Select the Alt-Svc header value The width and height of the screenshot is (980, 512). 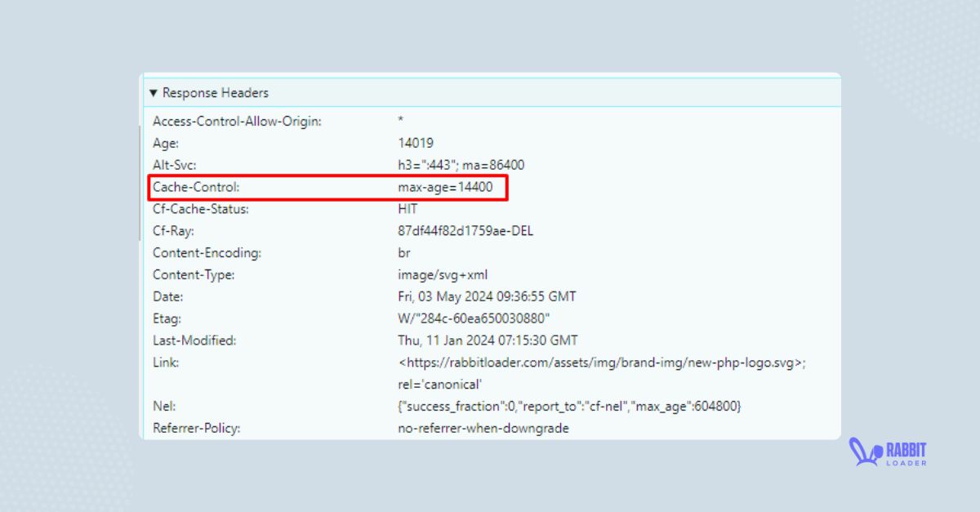click(461, 165)
